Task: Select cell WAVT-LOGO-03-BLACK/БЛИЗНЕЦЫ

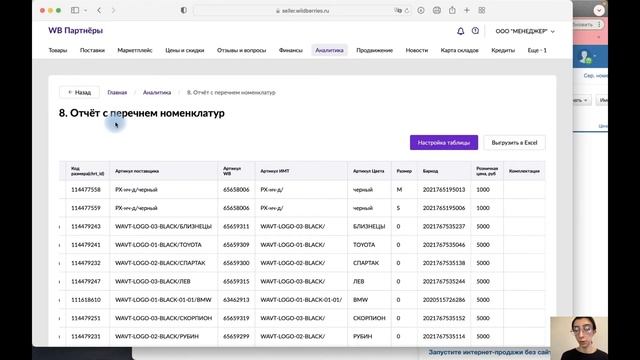Action: [163, 226]
